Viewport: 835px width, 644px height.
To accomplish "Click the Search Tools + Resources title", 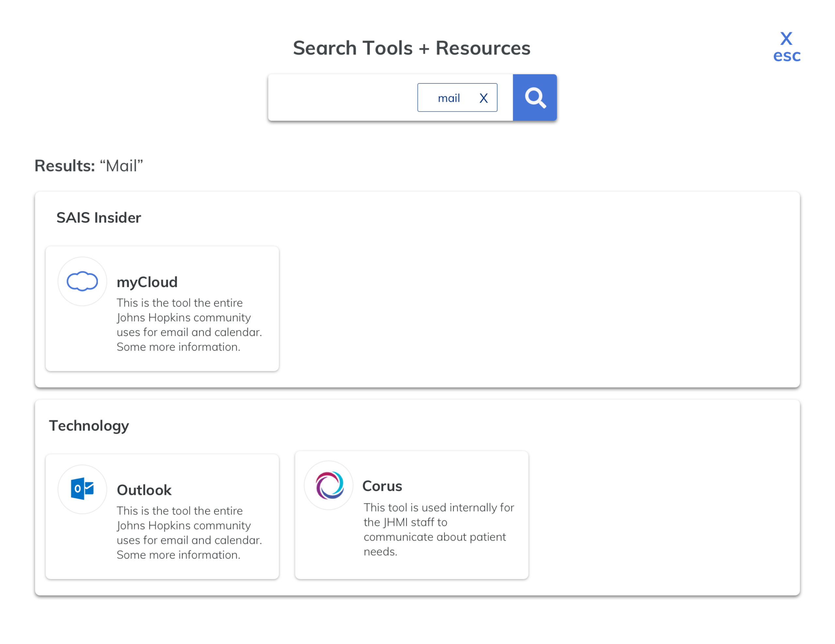I will pyautogui.click(x=412, y=48).
